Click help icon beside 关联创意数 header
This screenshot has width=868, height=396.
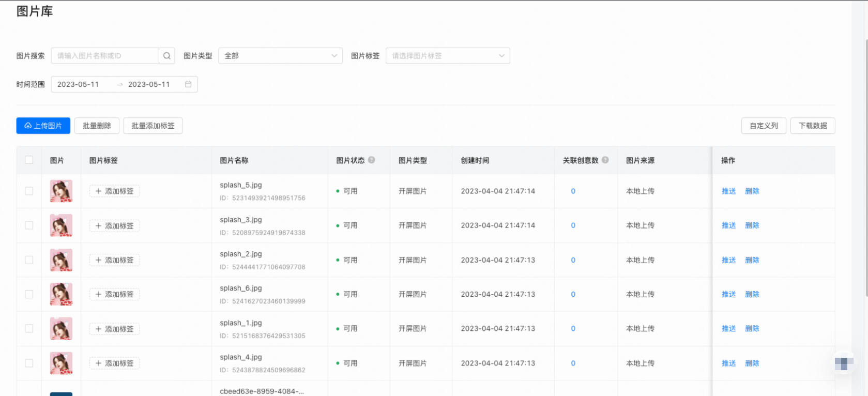[x=605, y=160]
